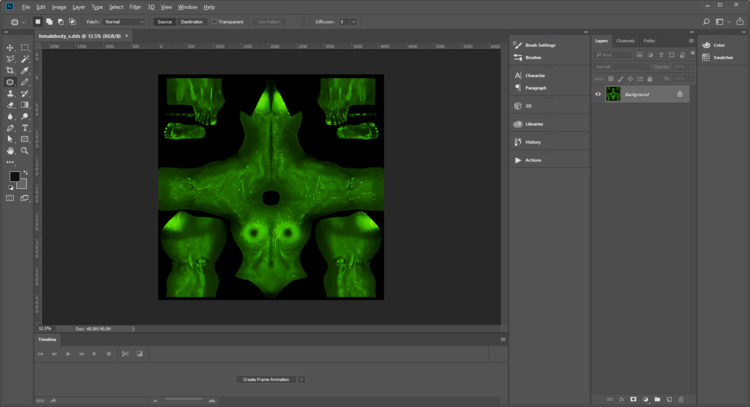Viewport: 750px width, 407px height.
Task: Select the Zoom tool
Action: [25, 151]
